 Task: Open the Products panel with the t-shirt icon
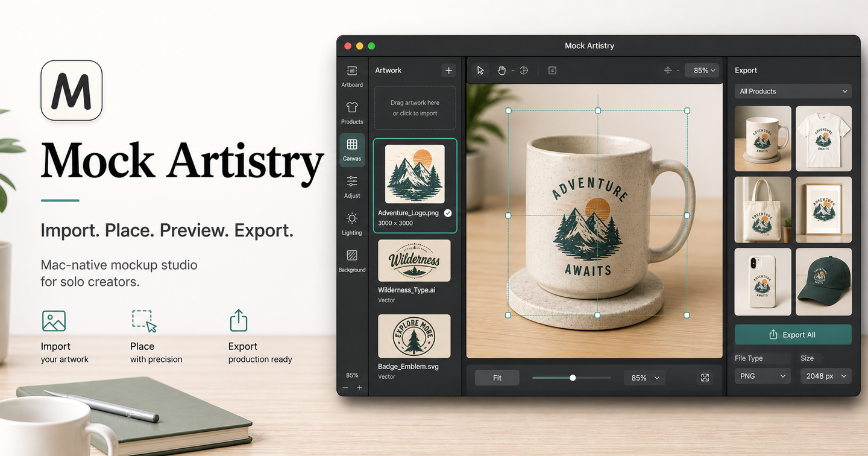(352, 113)
